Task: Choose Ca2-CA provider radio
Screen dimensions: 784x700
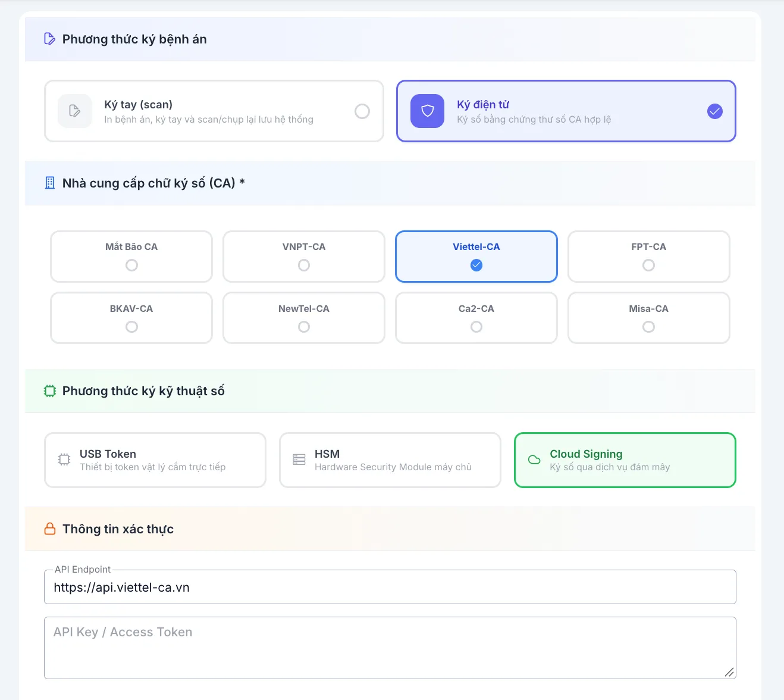Action: pos(476,327)
